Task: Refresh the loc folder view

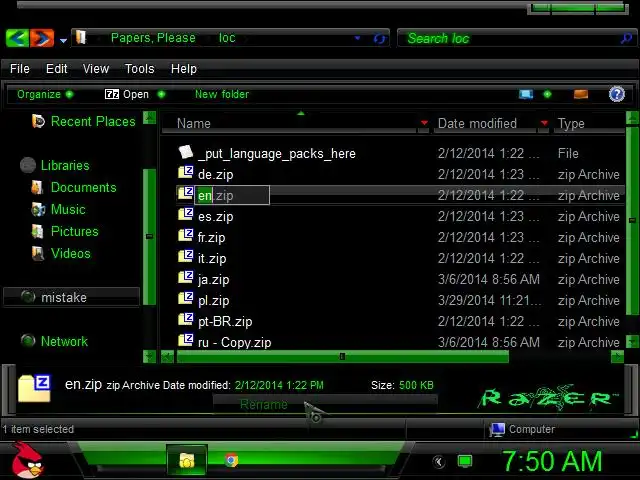Action: (x=379, y=38)
